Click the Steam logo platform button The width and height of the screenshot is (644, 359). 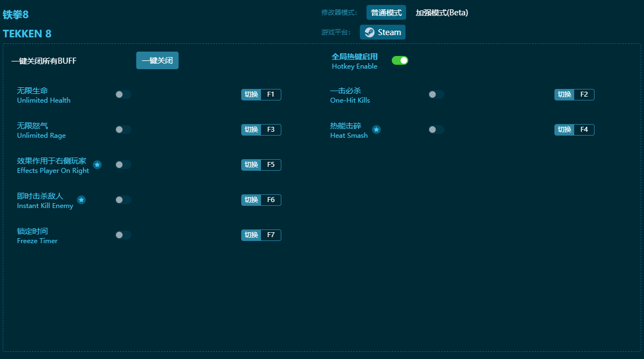coord(382,32)
